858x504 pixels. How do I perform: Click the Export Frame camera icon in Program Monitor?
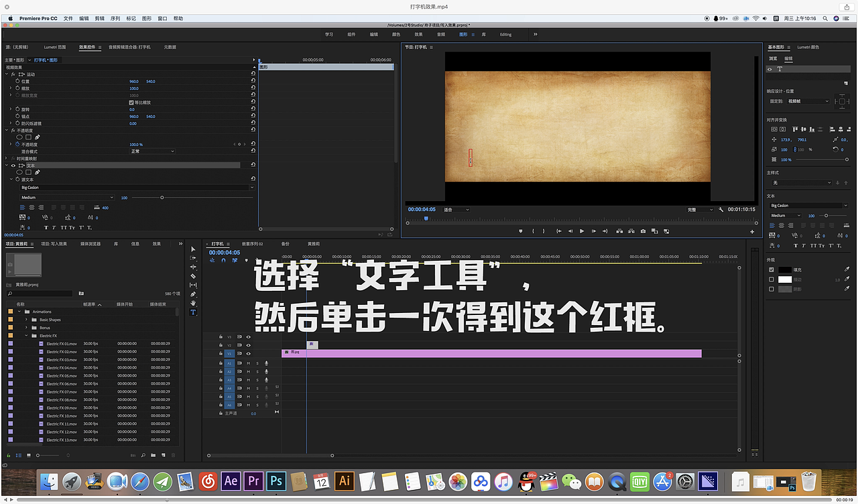[x=643, y=231]
